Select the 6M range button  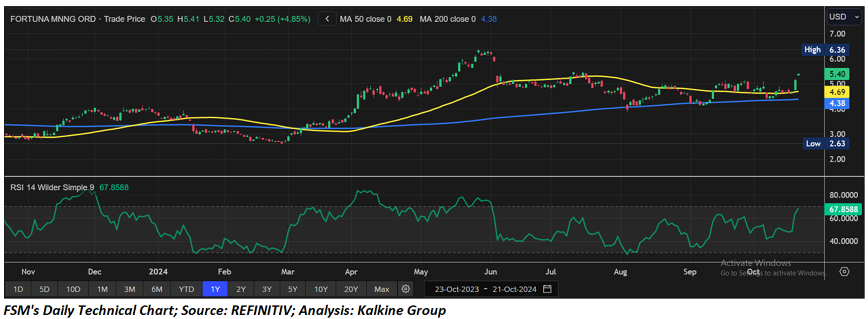157,289
